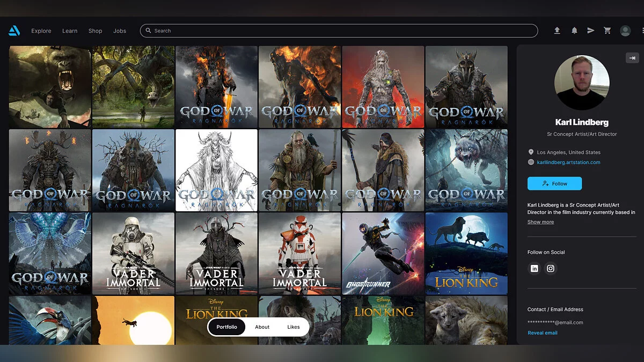Viewport: 644px width, 362px height.
Task: Open the Explore menu
Action: tap(41, 31)
